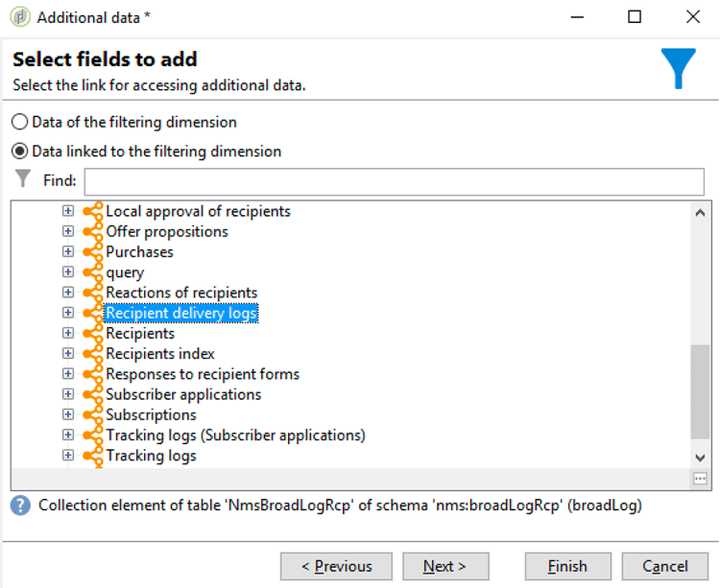Click the gray funnel icon beside Find
This screenshot has width=720, height=588.
pos(22,178)
